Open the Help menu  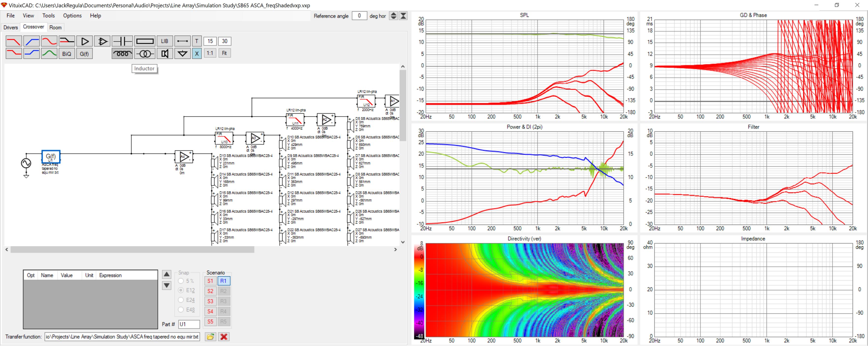pos(95,16)
